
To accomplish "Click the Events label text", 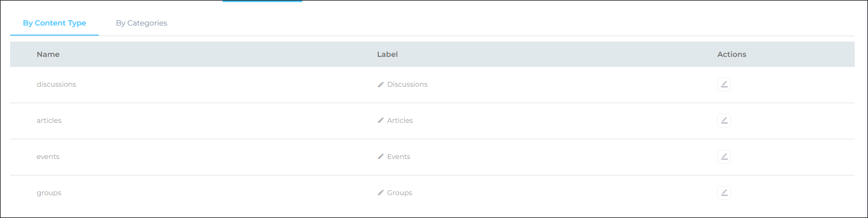I will [x=398, y=157].
